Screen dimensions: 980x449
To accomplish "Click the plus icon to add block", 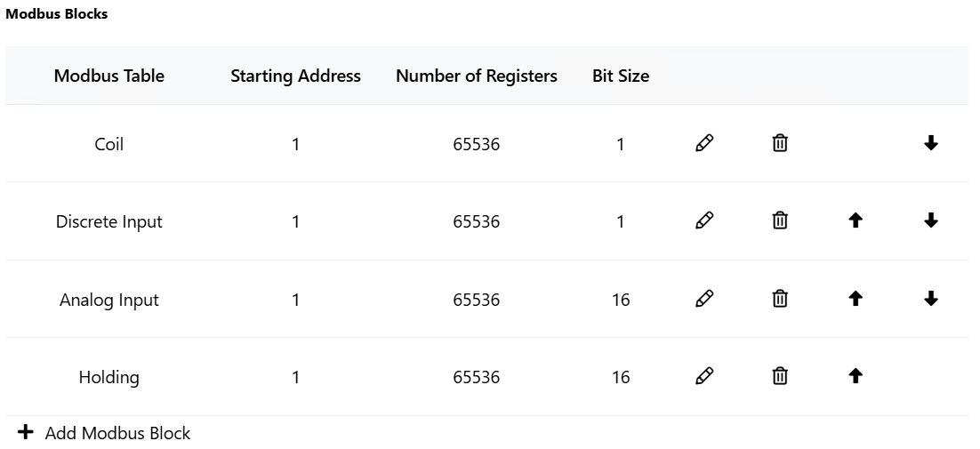I will point(25,432).
